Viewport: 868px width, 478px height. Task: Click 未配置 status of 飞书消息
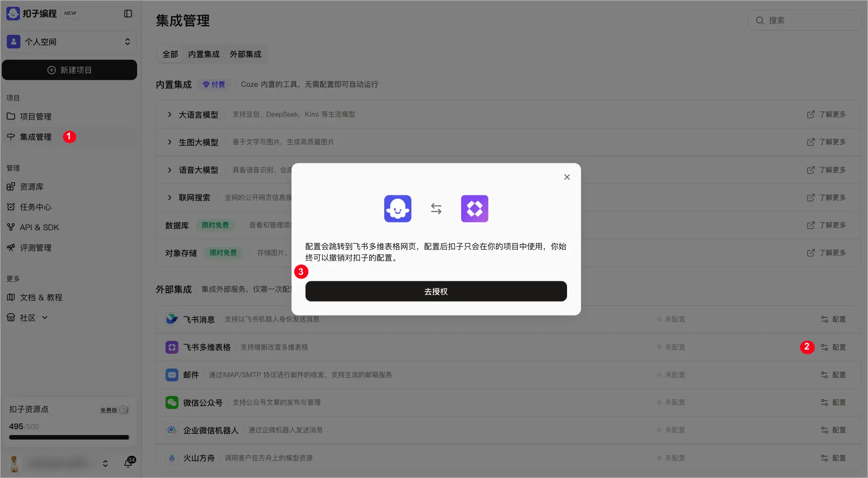click(x=671, y=319)
